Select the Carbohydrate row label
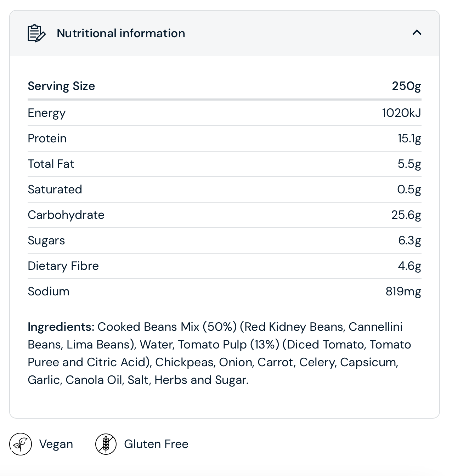The height and width of the screenshot is (476, 452). 66,215
